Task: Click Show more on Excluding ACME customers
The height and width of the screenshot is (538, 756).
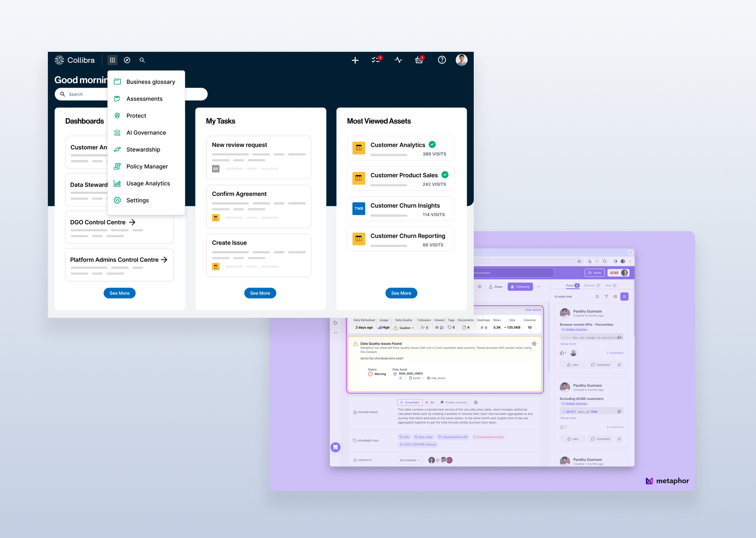Action: click(568, 418)
